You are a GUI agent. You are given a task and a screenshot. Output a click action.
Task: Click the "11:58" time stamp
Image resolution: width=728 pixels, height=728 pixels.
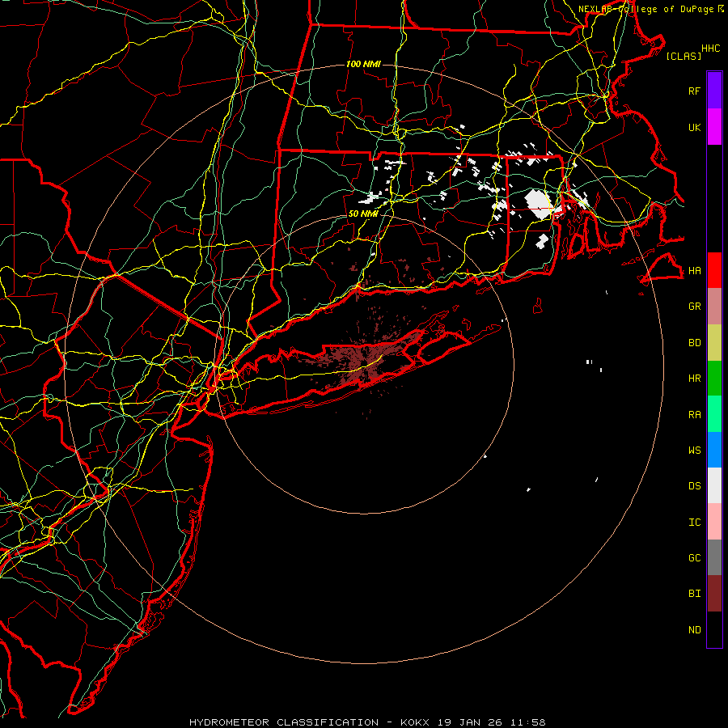(527, 722)
